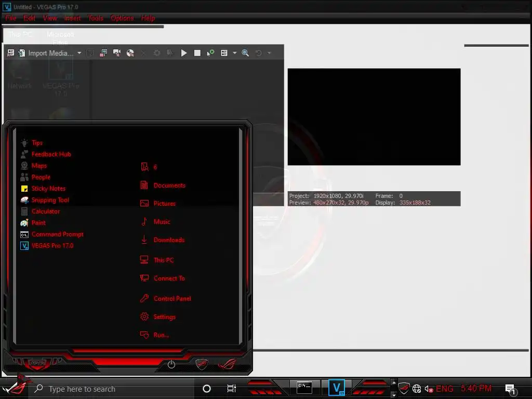Click the Cortana circle icon on taskbar
Screen dimensions: 532x399
pyautogui.click(x=207, y=389)
